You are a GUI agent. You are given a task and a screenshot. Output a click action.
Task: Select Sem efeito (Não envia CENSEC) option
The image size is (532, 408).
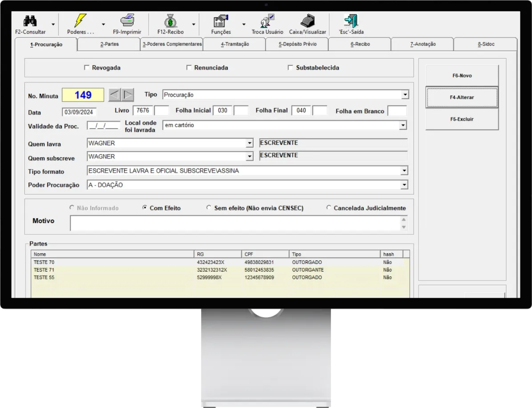point(209,208)
